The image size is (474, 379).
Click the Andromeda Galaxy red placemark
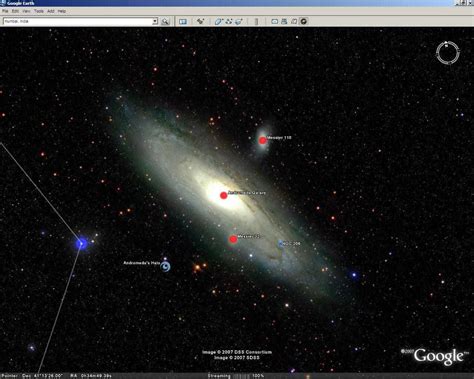pyautogui.click(x=224, y=195)
